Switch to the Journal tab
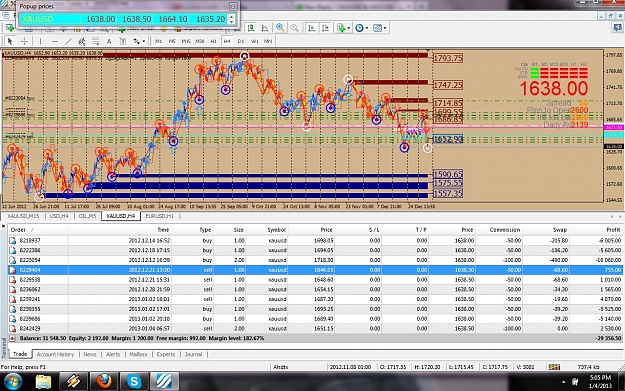Viewport: 625px width, 391px height. pos(193,354)
